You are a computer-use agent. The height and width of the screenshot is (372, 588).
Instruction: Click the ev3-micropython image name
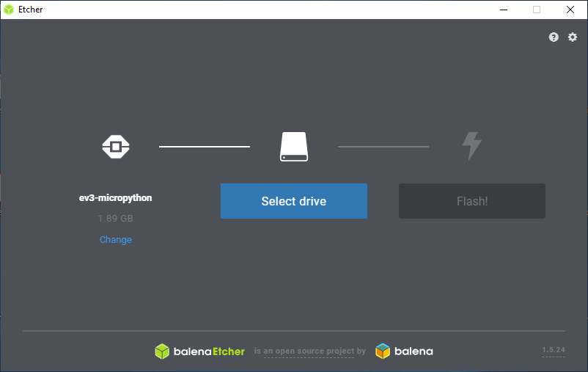(116, 198)
